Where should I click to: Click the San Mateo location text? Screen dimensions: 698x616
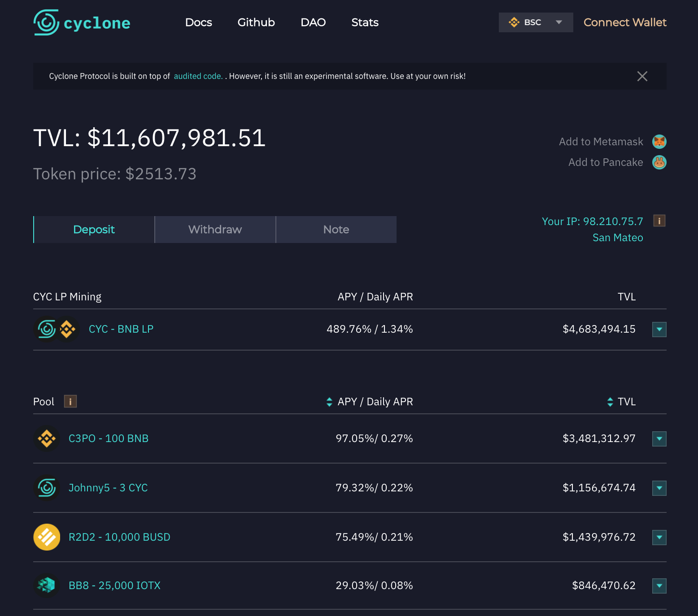point(618,238)
